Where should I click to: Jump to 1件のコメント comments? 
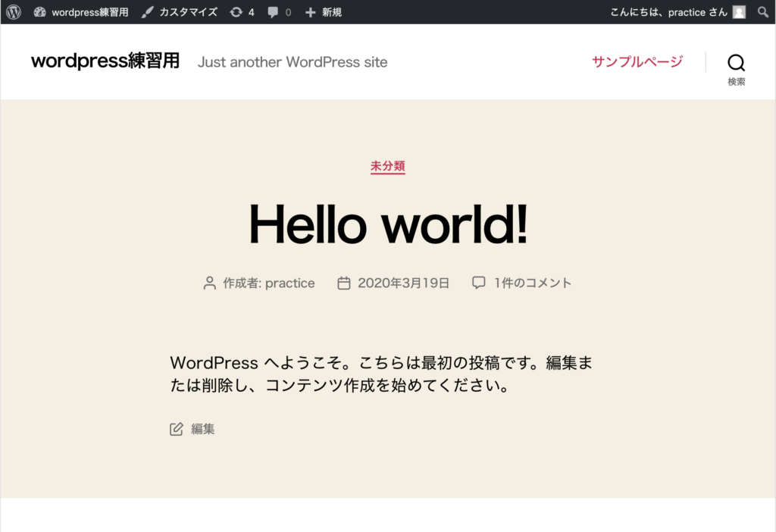coord(532,283)
